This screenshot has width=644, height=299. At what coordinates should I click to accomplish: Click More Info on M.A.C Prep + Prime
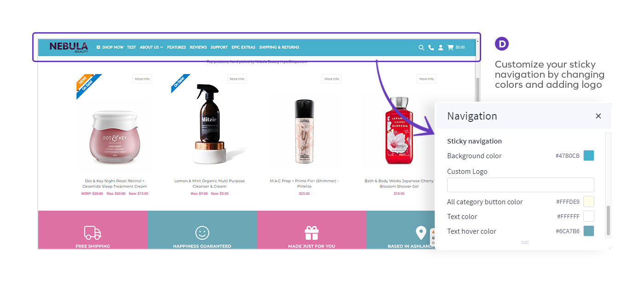tap(332, 79)
